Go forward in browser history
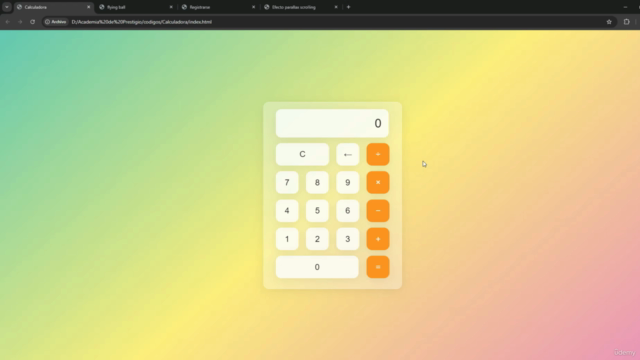 tap(20, 22)
